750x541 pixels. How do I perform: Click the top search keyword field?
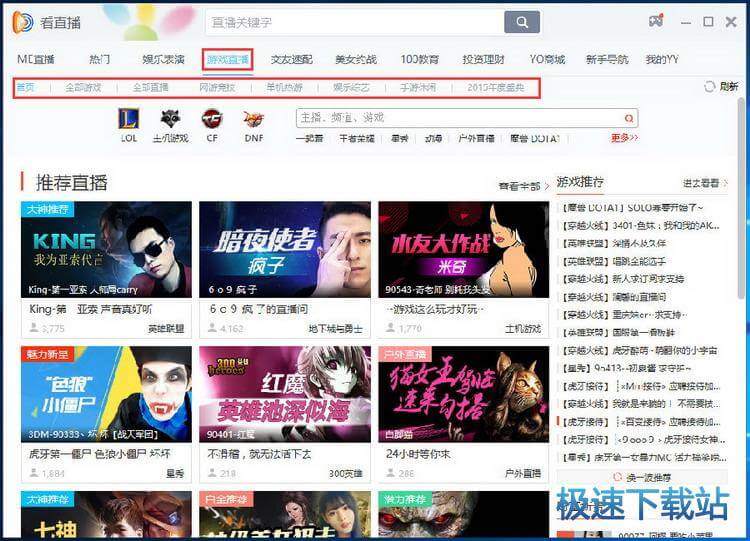[355, 22]
